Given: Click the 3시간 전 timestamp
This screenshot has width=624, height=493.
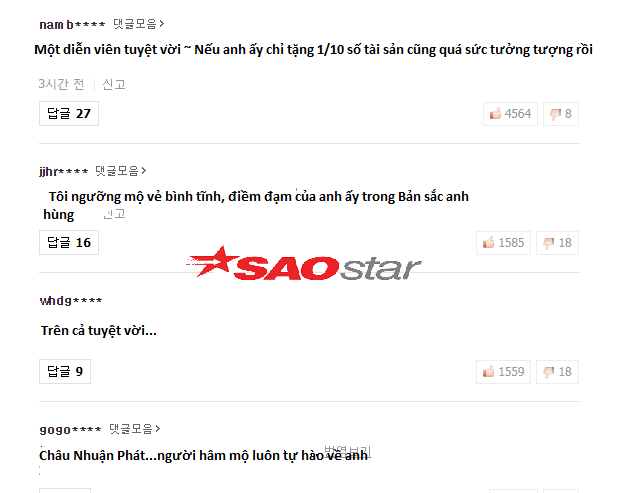Looking at the screenshot, I should [x=61, y=84].
